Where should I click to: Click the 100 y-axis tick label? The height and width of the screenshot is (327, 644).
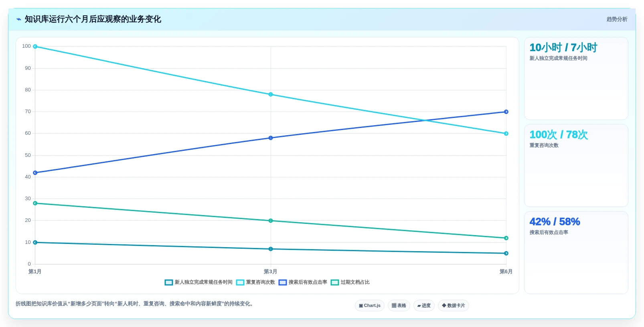[26, 46]
